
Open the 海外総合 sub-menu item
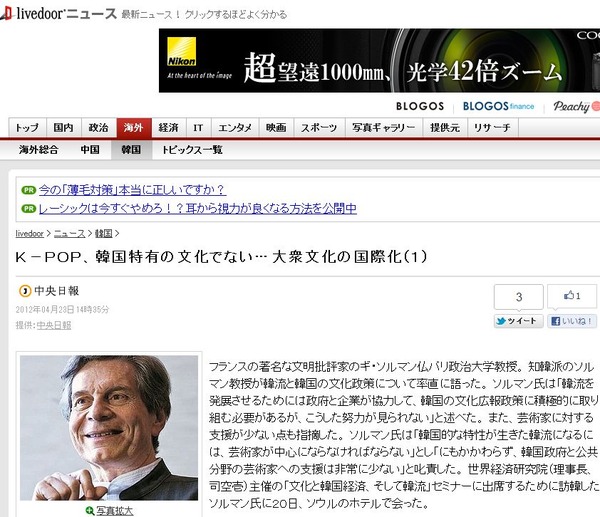click(39, 150)
